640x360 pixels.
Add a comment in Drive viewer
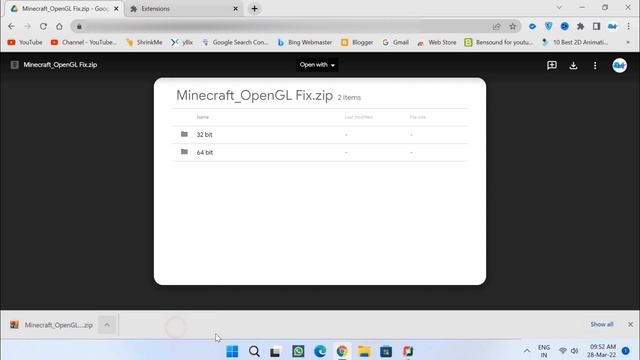pos(552,65)
